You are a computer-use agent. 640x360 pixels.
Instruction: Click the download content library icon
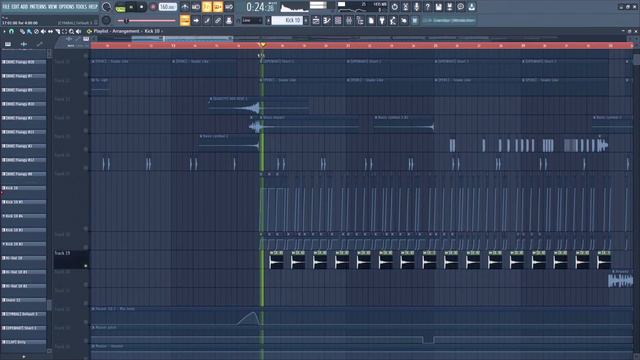471,7
